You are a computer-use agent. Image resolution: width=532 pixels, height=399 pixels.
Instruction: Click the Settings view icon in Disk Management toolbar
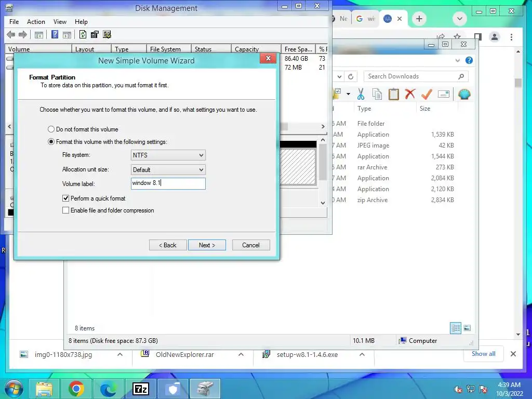(x=107, y=34)
